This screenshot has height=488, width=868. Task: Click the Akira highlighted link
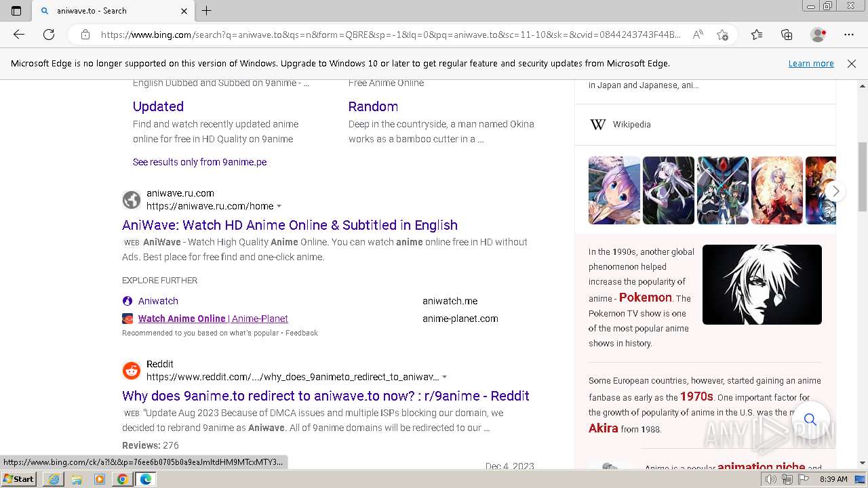pos(603,428)
